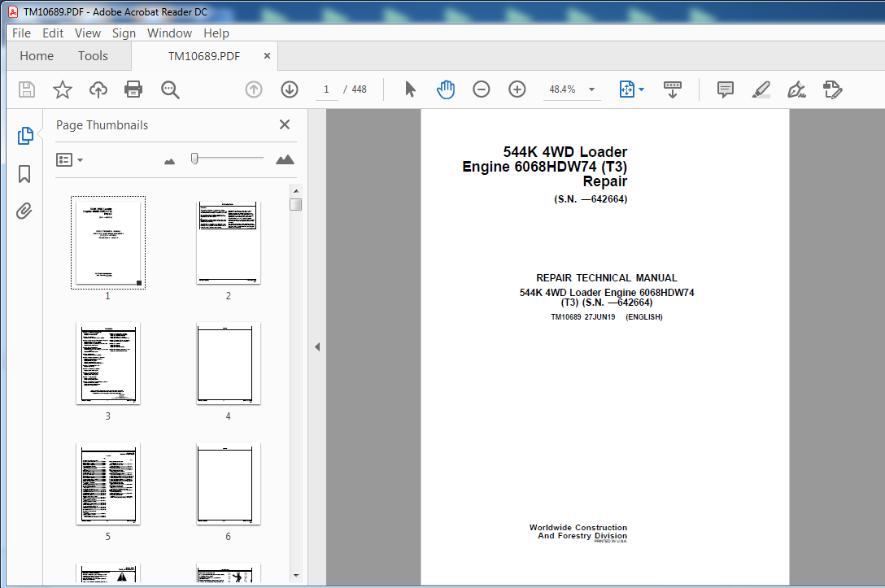The image size is (885, 588).
Task: Click 'Worldwide Construction' text in document
Action: 578,528
